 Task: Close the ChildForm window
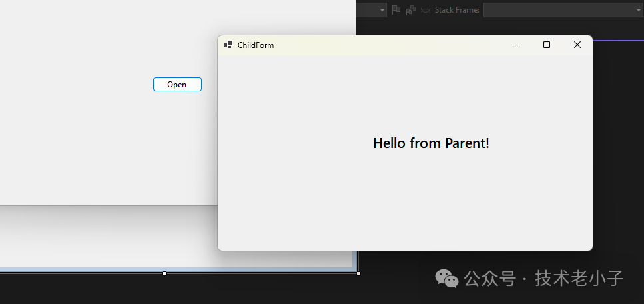[577, 45]
